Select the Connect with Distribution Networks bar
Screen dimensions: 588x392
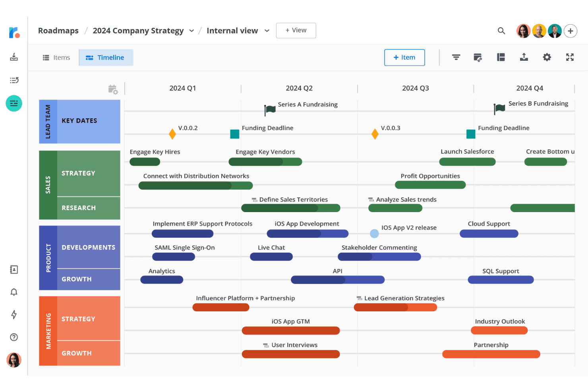(195, 185)
